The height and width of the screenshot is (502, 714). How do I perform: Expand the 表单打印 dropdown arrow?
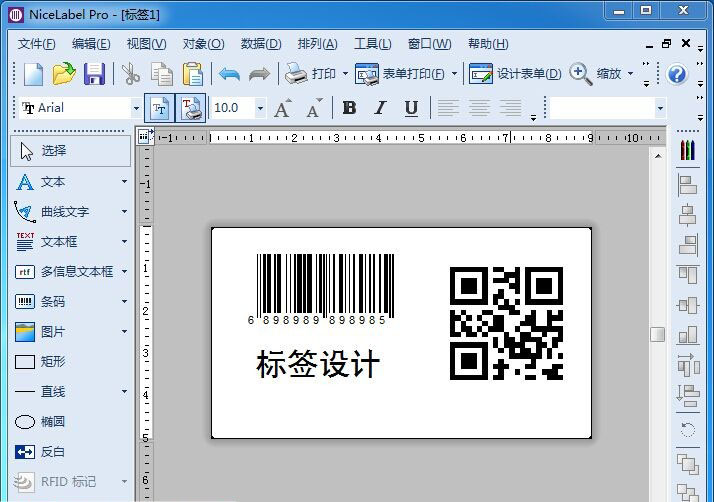pos(454,73)
